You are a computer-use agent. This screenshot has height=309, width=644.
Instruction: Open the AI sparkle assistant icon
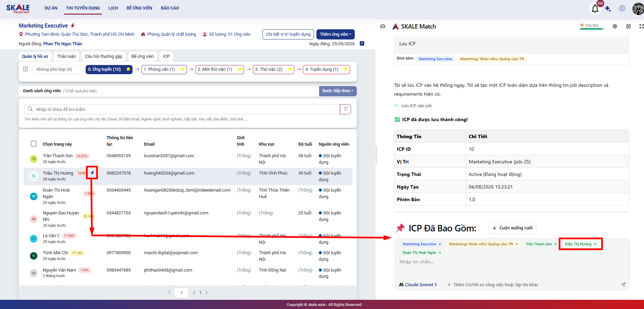pyautogui.click(x=608, y=9)
